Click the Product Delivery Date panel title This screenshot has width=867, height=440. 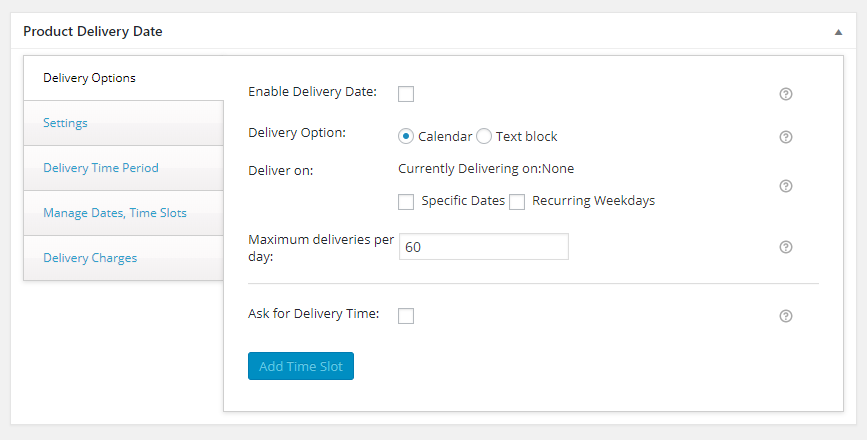coord(93,32)
